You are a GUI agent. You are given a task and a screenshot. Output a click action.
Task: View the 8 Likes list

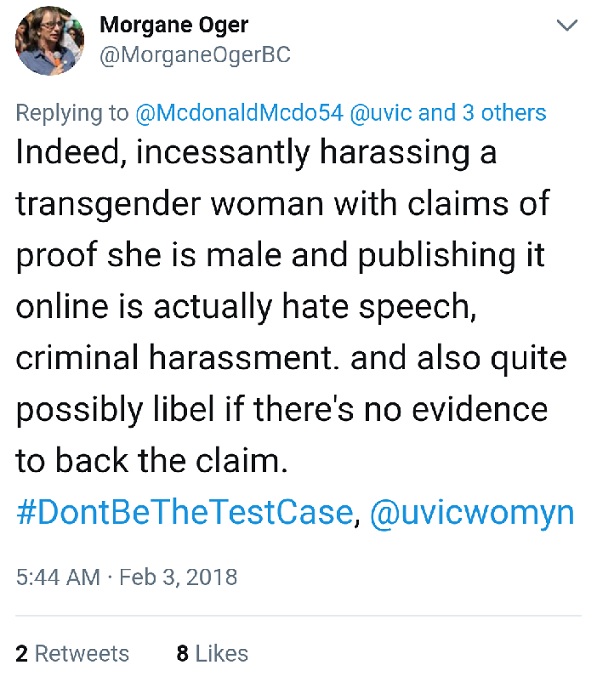point(212,653)
